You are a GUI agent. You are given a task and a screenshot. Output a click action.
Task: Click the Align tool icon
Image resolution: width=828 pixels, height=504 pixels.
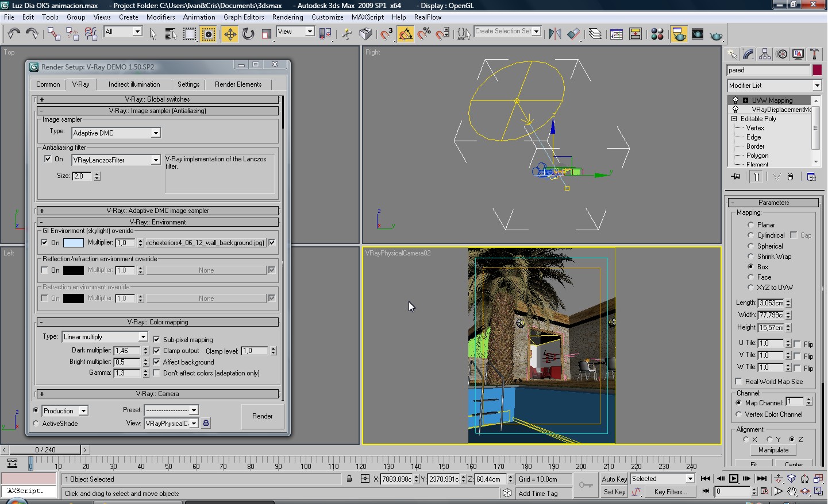573,34
